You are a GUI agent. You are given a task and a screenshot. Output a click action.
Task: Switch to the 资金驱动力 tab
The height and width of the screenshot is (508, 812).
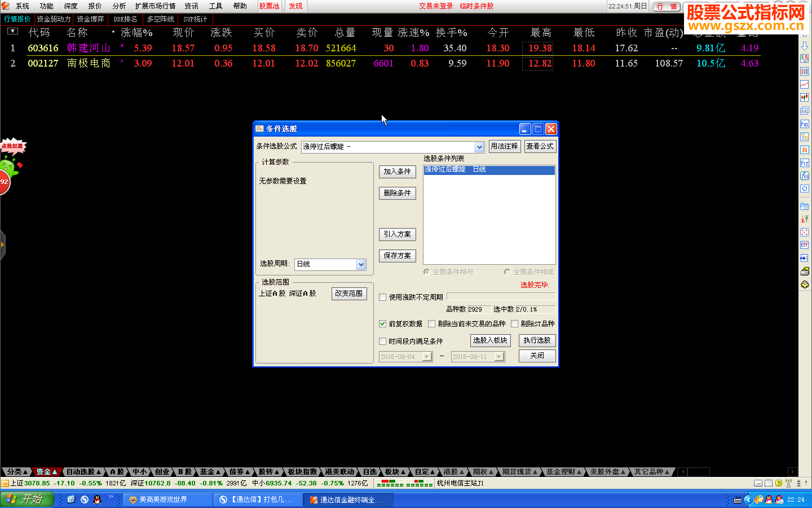(x=54, y=19)
